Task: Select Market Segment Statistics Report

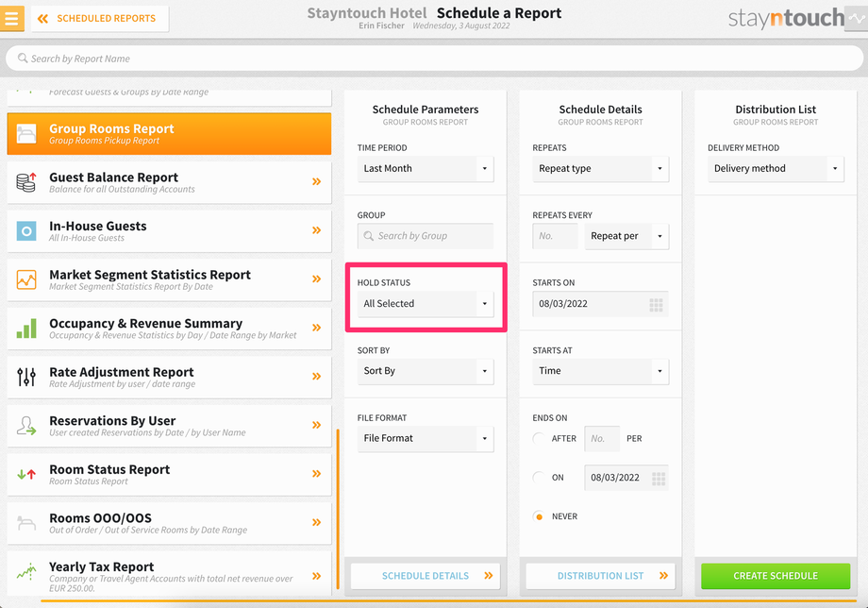Action: pos(169,279)
